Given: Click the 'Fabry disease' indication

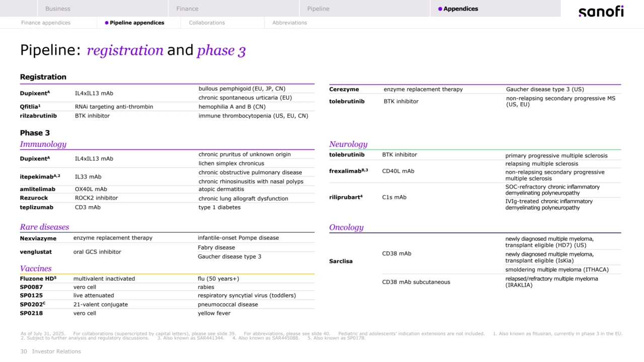Looking at the screenshot, I should click(216, 247).
